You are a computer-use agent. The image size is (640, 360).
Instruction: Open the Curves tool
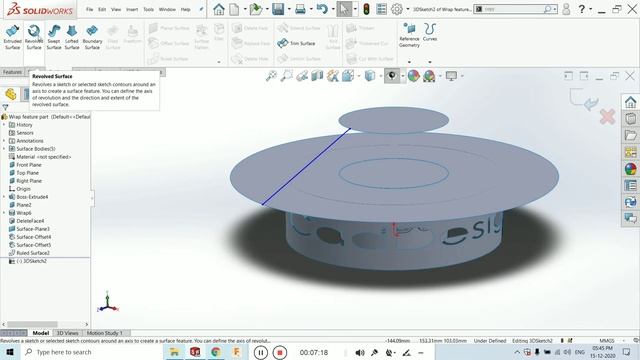tap(430, 32)
